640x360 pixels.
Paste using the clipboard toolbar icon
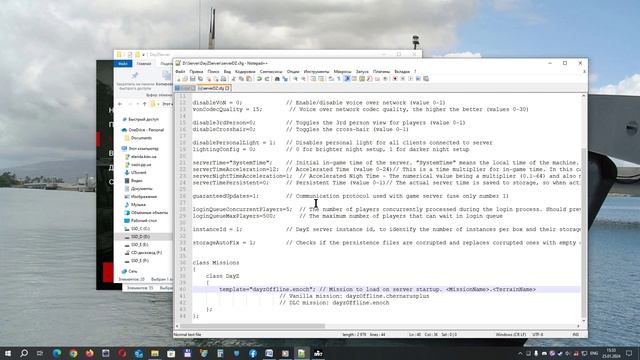point(249,79)
